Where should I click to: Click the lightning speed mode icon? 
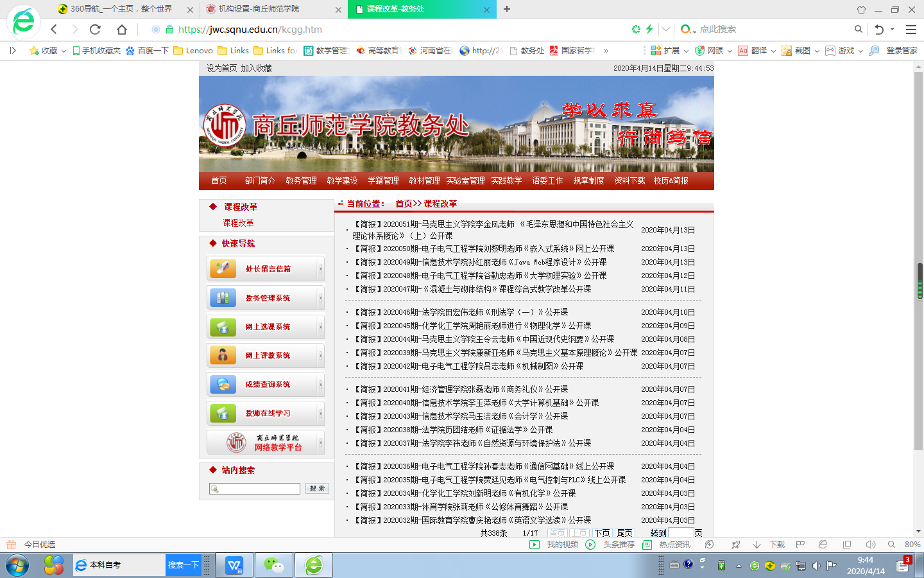[649, 29]
